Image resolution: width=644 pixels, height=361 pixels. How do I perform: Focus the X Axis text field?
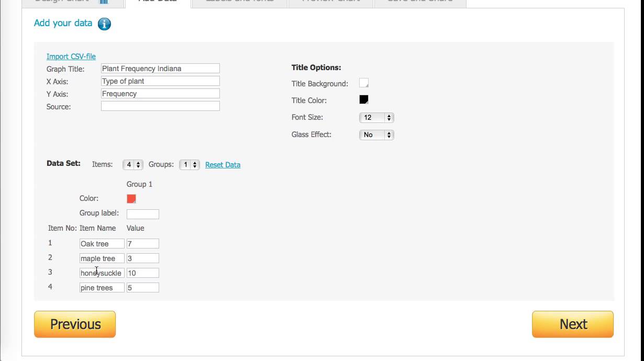160,81
